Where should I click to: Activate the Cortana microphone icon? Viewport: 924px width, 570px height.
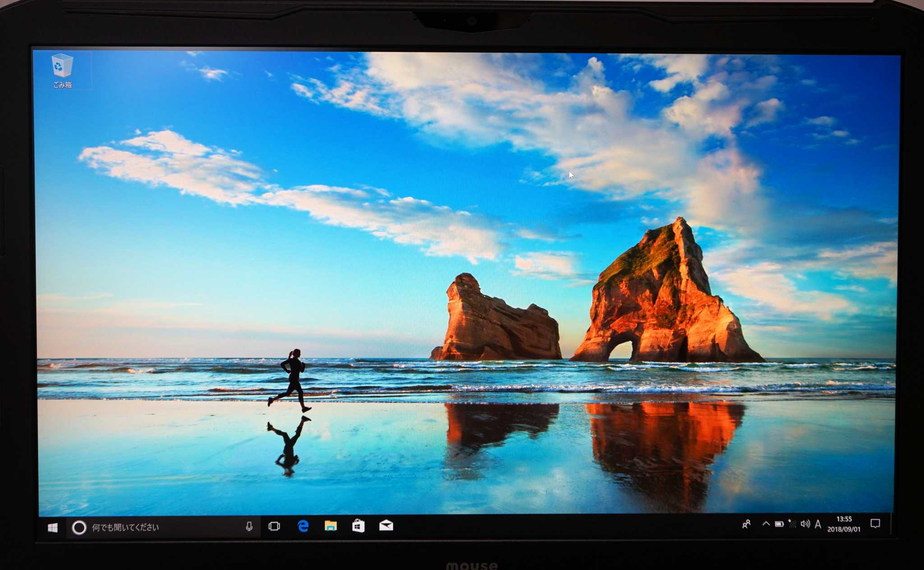coord(249,526)
